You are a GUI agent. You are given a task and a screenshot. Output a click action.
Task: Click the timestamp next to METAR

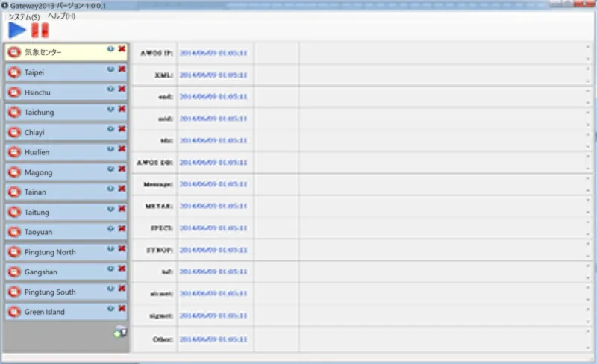[x=213, y=206]
